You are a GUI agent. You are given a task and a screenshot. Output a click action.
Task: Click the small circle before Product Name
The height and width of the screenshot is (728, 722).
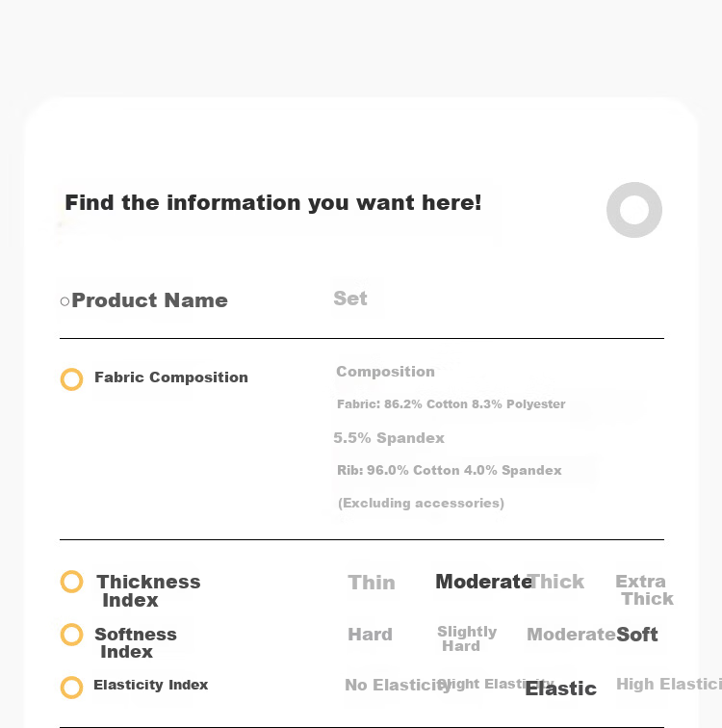click(64, 301)
